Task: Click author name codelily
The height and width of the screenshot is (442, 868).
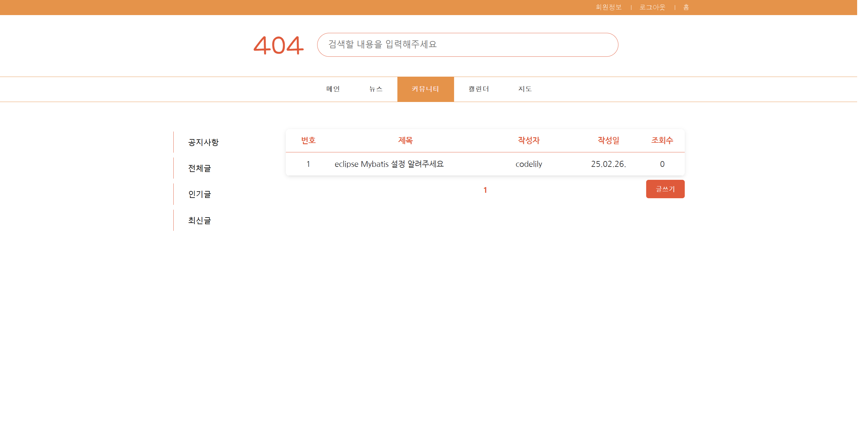Action: coord(529,164)
